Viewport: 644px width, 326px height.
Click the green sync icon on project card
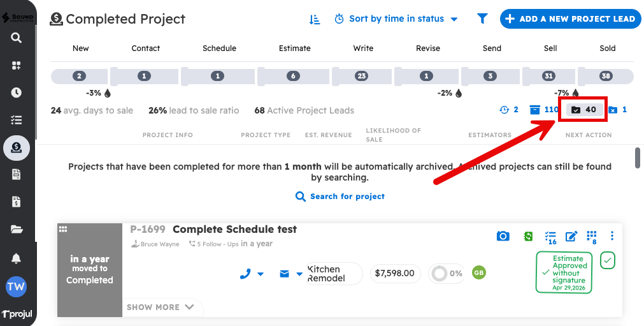(527, 236)
